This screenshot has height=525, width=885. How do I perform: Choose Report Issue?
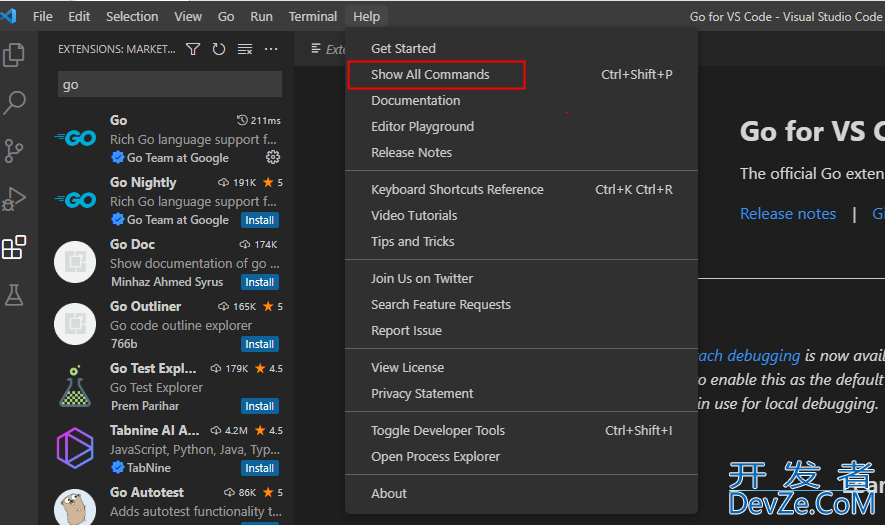tap(521, 331)
